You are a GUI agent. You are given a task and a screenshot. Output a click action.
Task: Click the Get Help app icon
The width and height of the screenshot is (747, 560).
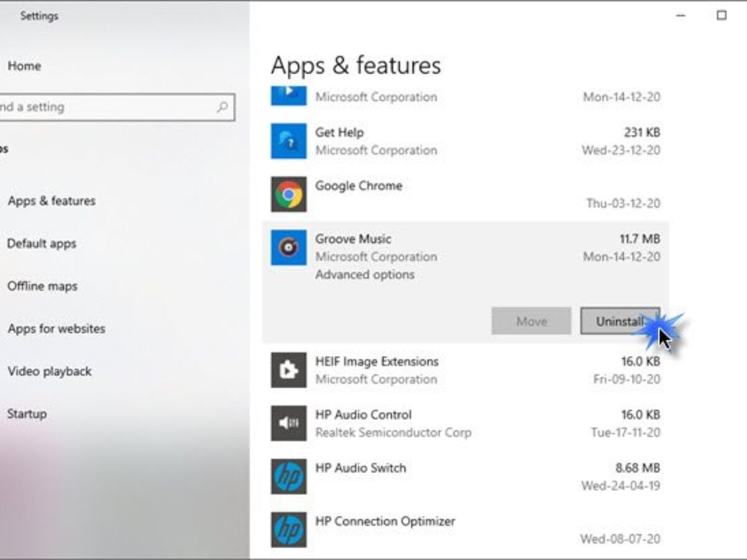point(288,141)
